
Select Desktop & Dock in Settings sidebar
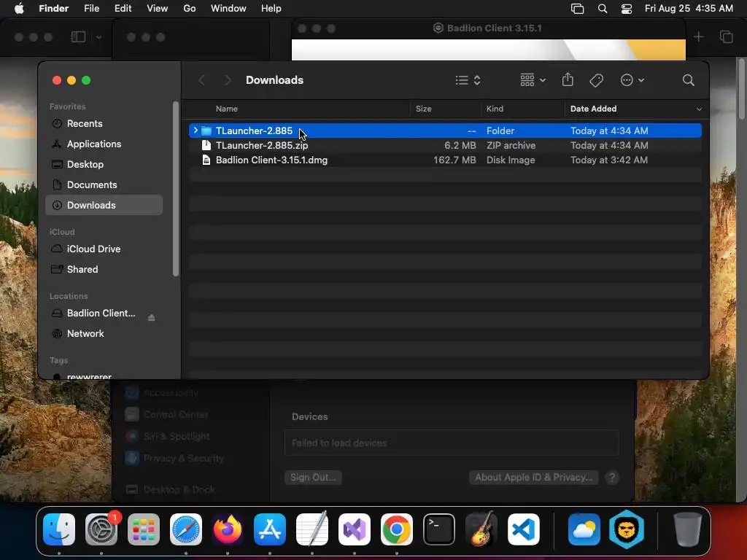tap(171, 489)
